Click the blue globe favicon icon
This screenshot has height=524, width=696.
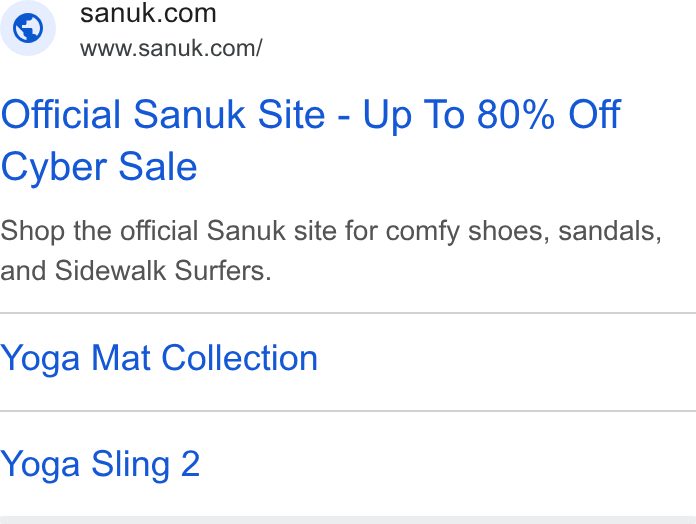click(x=28, y=28)
